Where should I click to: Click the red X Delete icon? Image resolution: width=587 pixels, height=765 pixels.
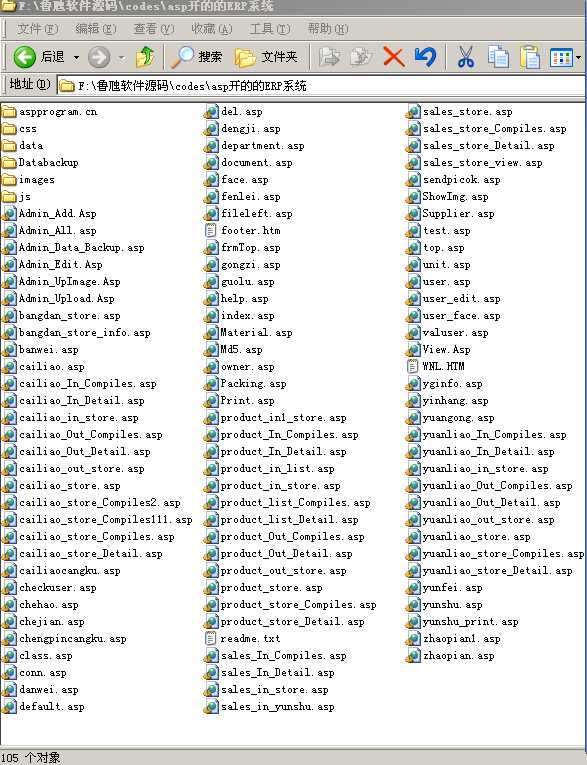pyautogui.click(x=394, y=57)
